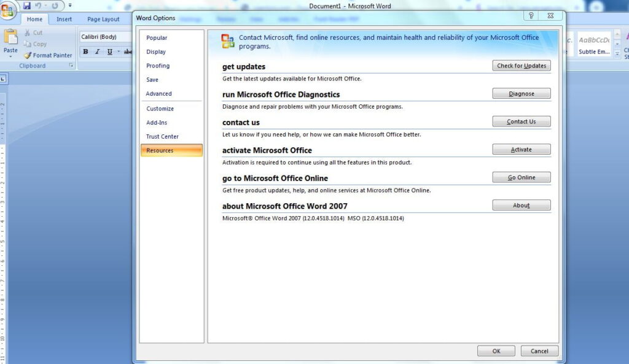Click the dialog Help question mark icon

click(531, 15)
